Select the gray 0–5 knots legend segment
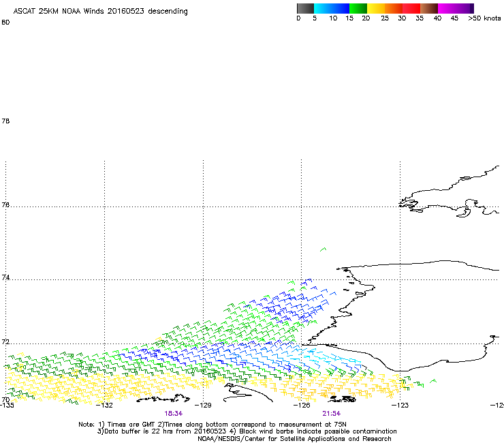Image resolution: width=504 pixels, height=443 pixels. pos(305,8)
